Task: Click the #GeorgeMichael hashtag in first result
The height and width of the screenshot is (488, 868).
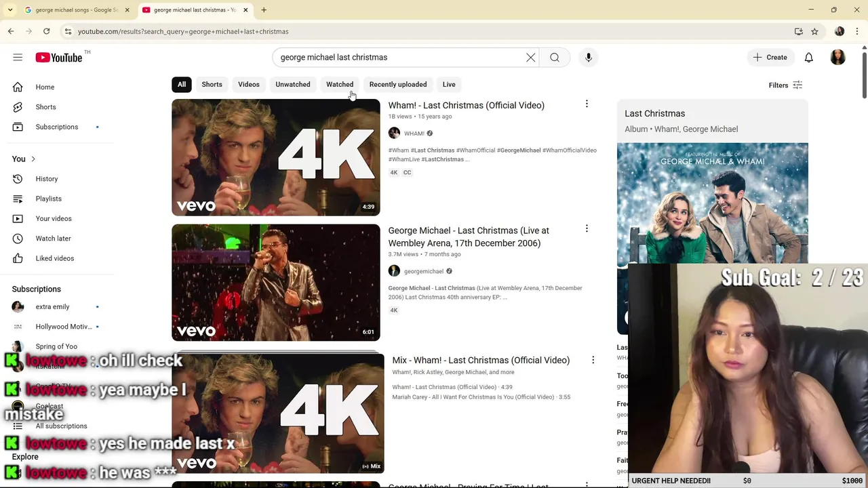Action: coord(519,150)
